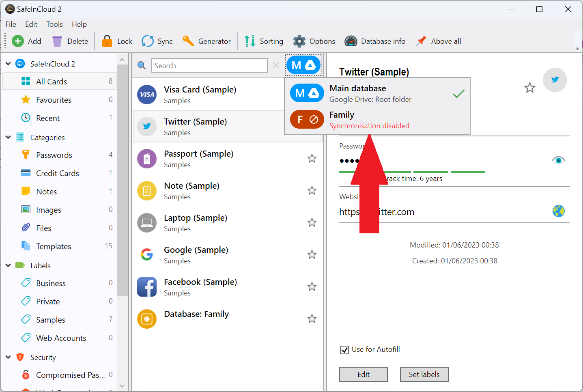Viewport: 583px width, 392px height.
Task: Click sidebar scrollbar down arrow
Action: (122, 386)
